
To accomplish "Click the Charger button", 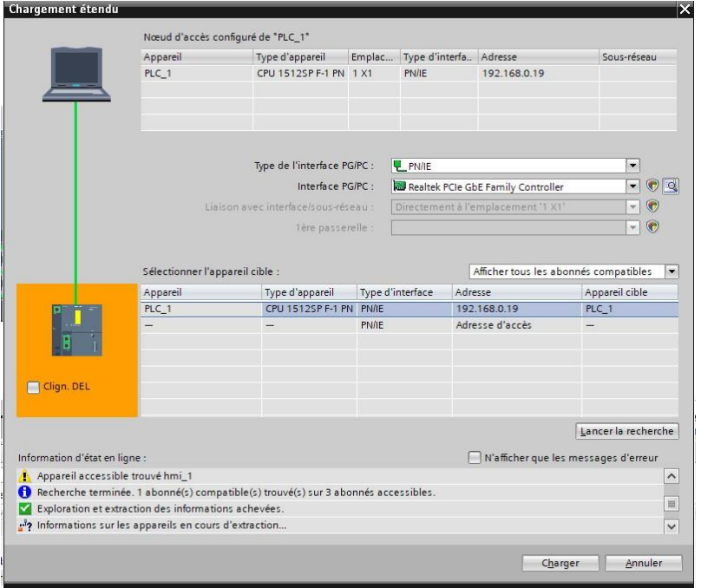I will point(560,563).
